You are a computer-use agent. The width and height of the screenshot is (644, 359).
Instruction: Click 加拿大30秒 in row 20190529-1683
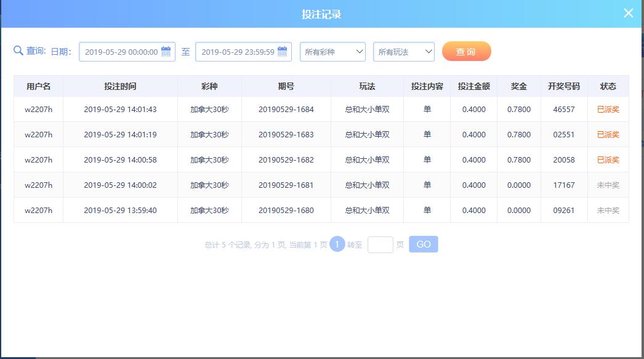click(209, 134)
